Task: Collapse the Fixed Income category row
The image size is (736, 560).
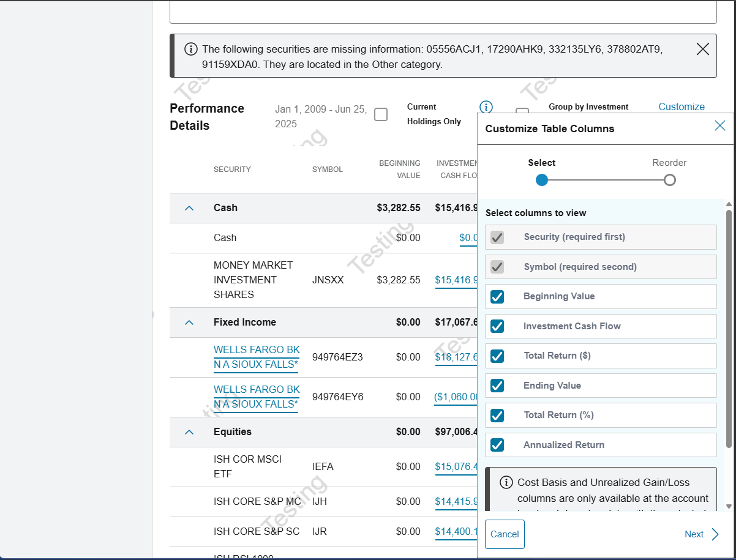Action: click(x=189, y=323)
